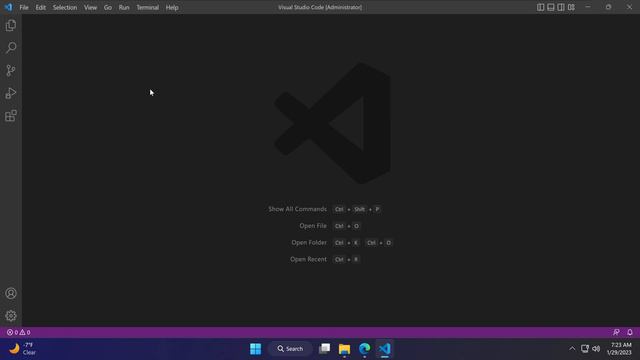640x360 pixels.
Task: Click the volume icon in system tray
Action: coord(596,349)
